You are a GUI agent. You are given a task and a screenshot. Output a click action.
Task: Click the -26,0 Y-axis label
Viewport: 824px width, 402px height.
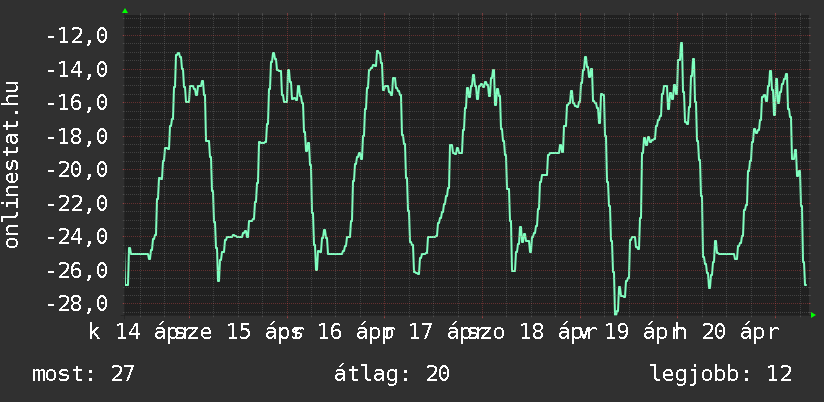click(77, 271)
